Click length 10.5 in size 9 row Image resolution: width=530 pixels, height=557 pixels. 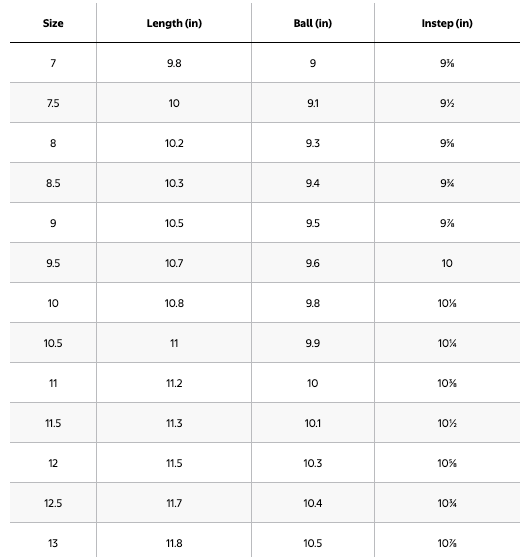coord(174,223)
